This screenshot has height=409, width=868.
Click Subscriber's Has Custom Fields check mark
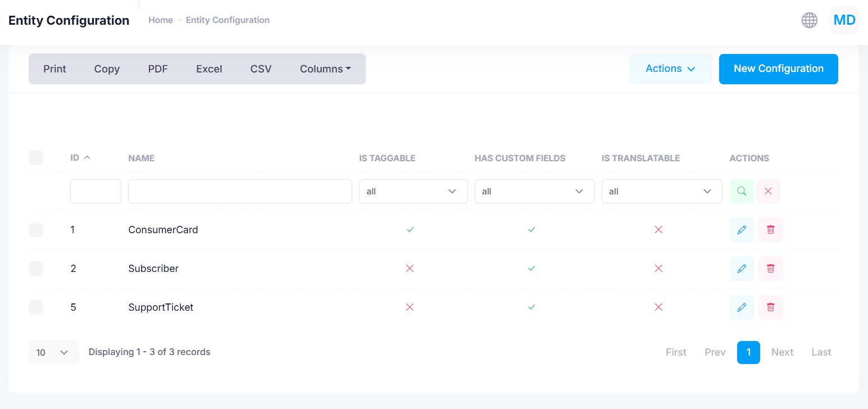click(x=531, y=269)
